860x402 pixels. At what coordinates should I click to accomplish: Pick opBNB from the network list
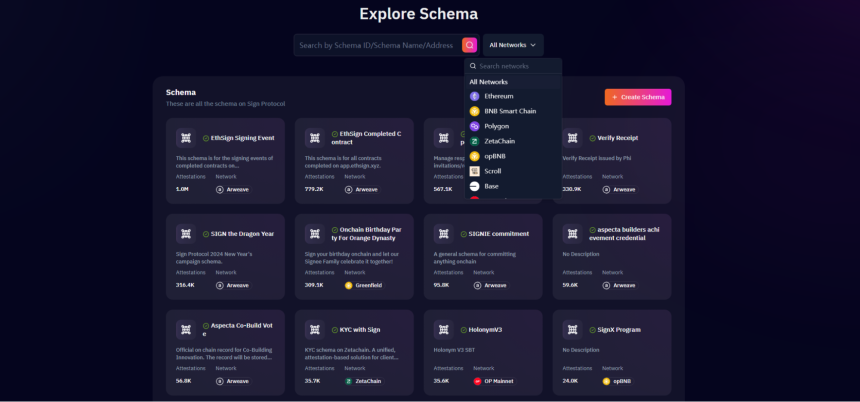click(513, 156)
